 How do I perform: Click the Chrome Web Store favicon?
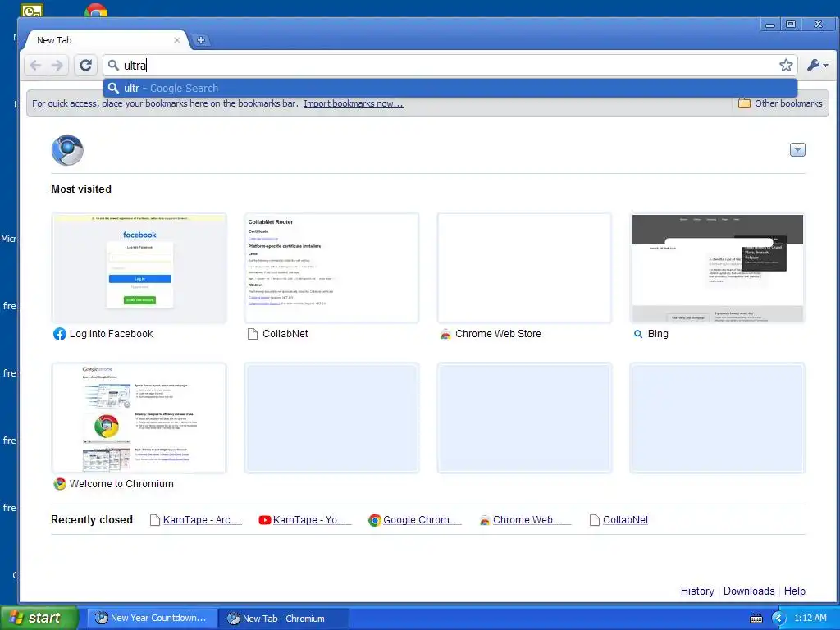445,335
